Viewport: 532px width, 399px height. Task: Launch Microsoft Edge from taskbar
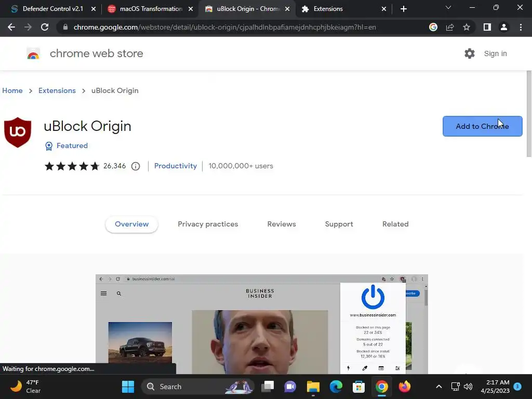336,387
